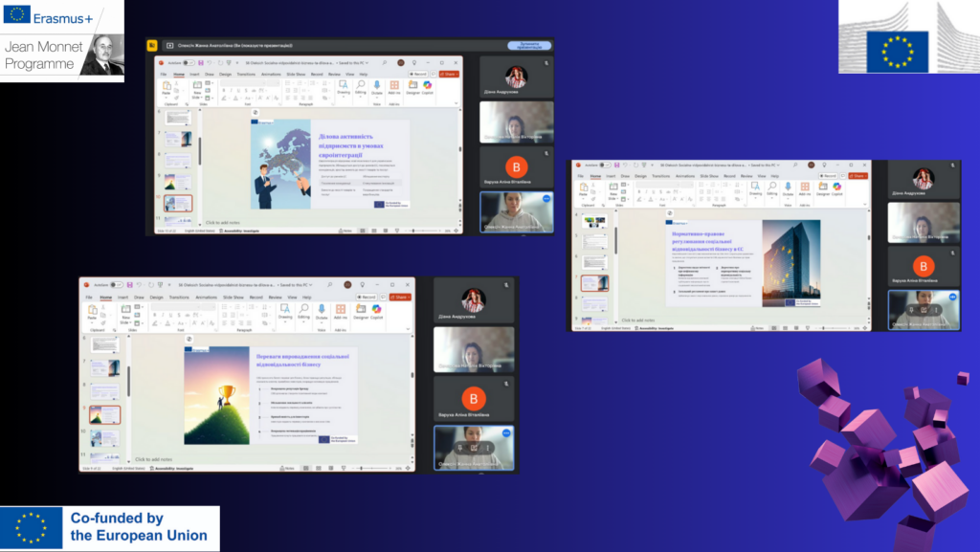Click the Record button in top PowerPoint window
The height and width of the screenshot is (552, 980).
tap(418, 75)
